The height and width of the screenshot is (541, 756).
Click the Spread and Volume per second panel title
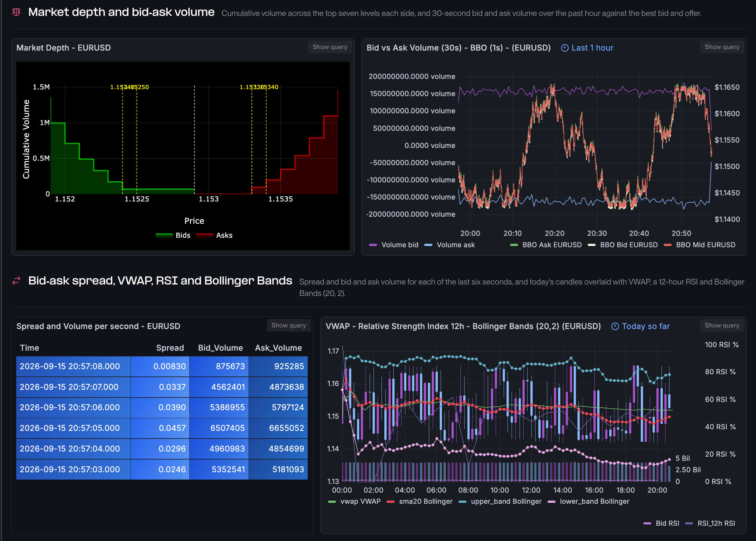(x=98, y=327)
